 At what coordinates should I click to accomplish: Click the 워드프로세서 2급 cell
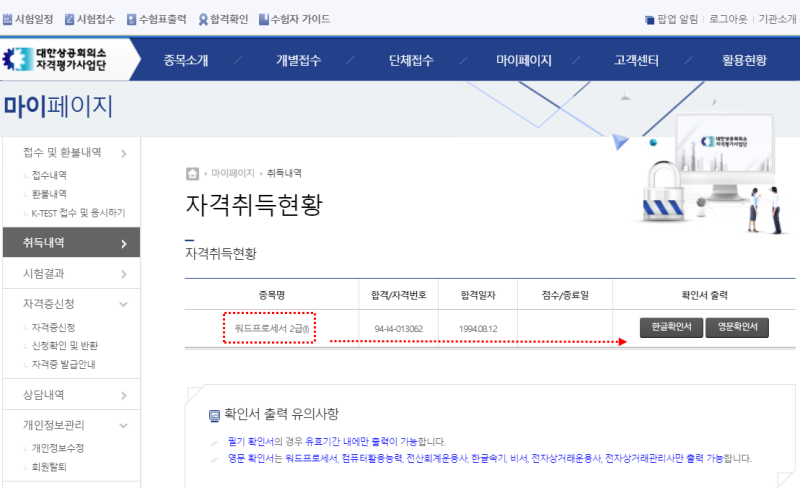pos(271,329)
